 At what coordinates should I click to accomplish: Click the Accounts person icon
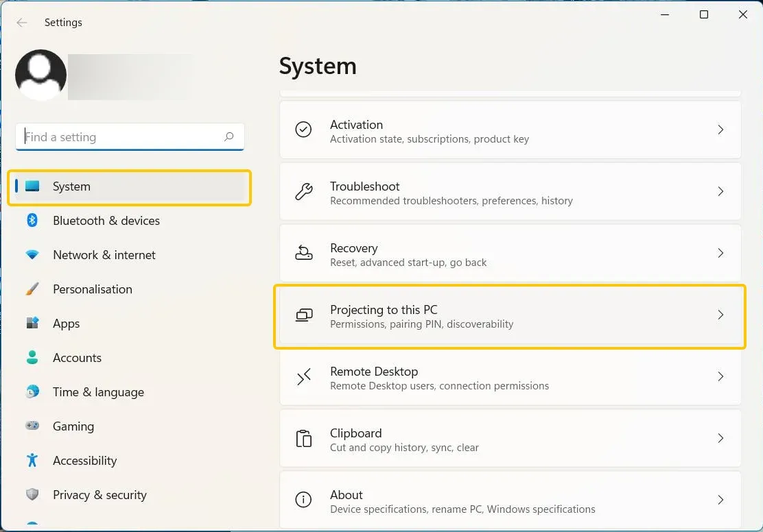(x=33, y=357)
